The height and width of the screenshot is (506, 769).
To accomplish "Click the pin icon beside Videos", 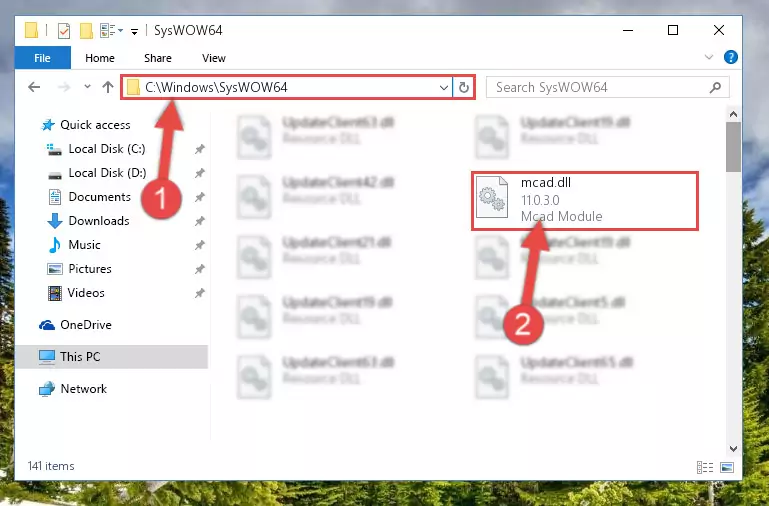I will click(x=200, y=293).
